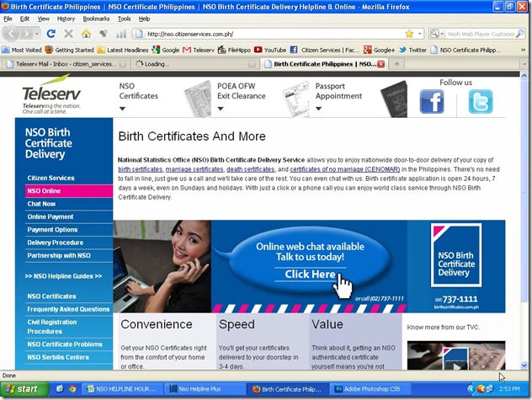Open the View menu
532x400 pixels.
pos(43,19)
